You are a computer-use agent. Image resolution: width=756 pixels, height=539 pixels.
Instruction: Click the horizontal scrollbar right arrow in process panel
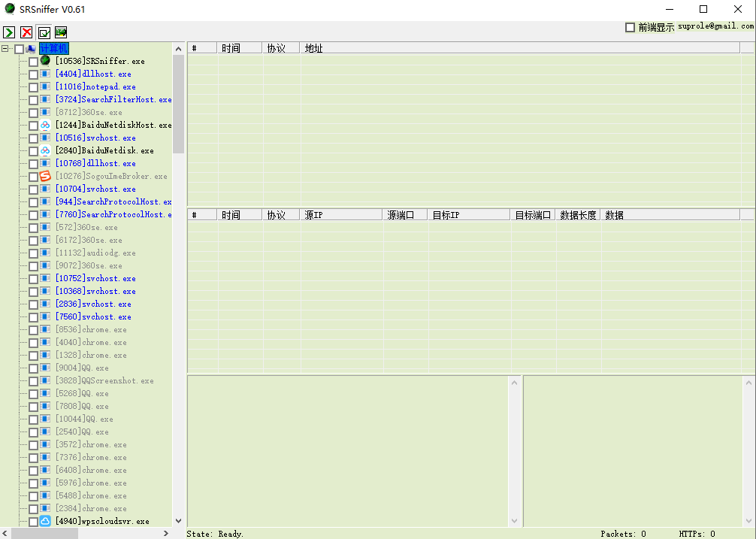pyautogui.click(x=166, y=533)
